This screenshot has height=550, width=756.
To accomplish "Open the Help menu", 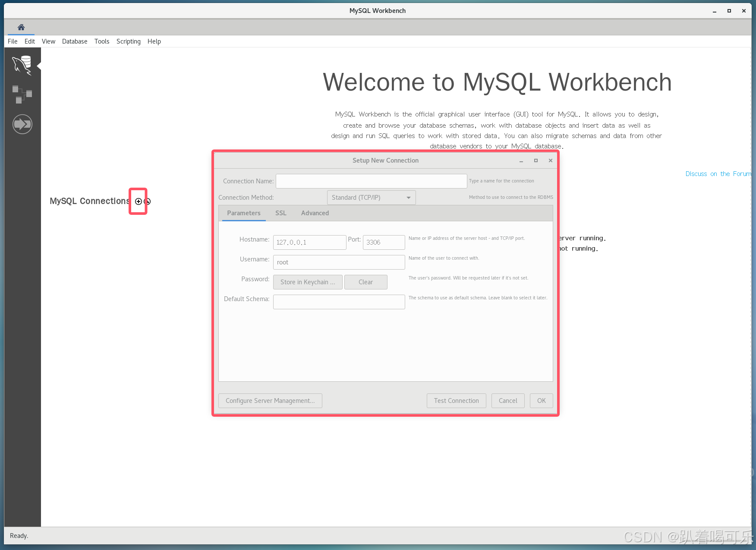I will [154, 41].
